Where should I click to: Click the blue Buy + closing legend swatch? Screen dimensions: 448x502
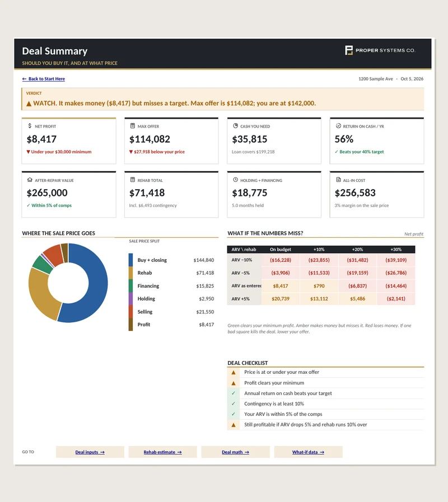coord(130,260)
